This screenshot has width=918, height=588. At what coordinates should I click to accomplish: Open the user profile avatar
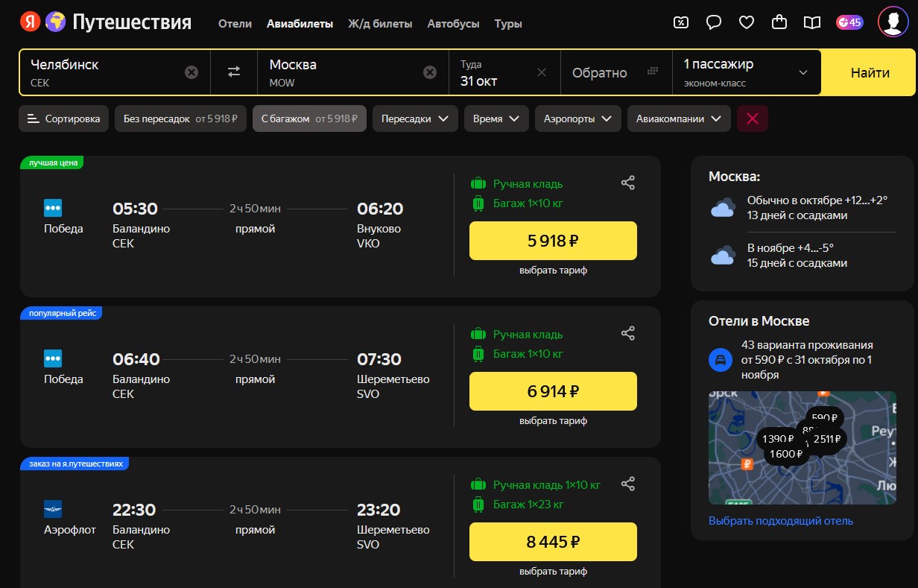pyautogui.click(x=892, y=22)
